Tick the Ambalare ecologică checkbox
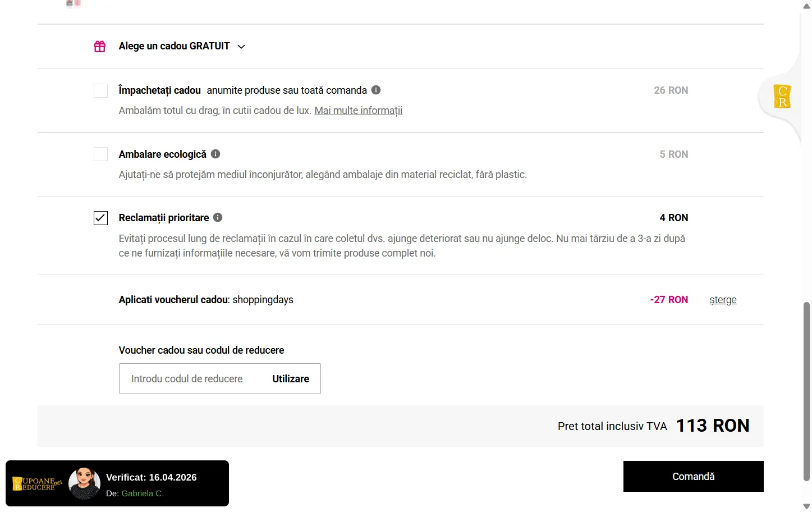Viewport: 812px width, 512px height. point(100,154)
